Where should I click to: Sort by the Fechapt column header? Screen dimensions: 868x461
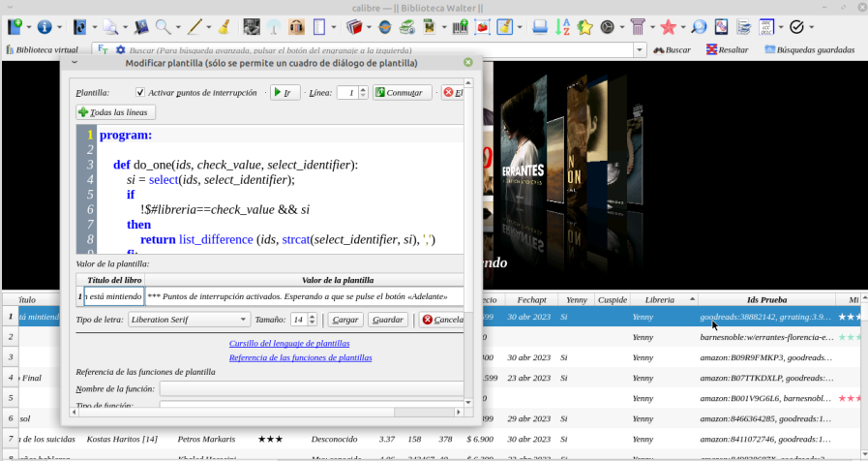(x=531, y=300)
